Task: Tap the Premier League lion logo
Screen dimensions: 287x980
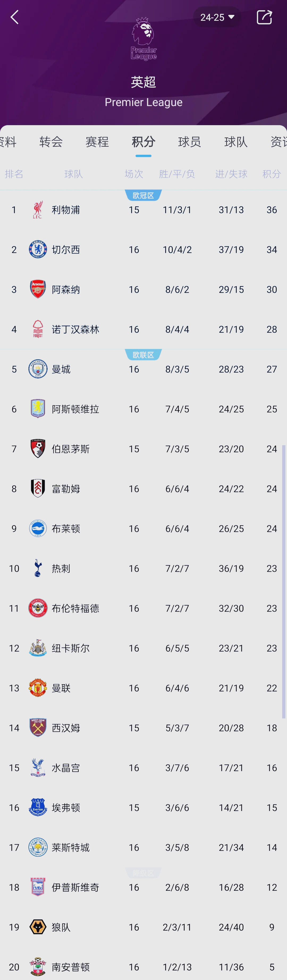Action: click(x=144, y=39)
